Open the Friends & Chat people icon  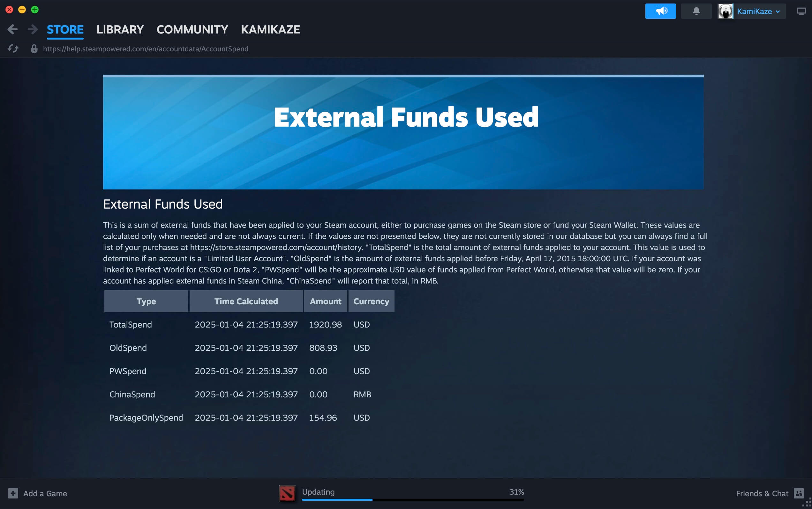(799, 493)
